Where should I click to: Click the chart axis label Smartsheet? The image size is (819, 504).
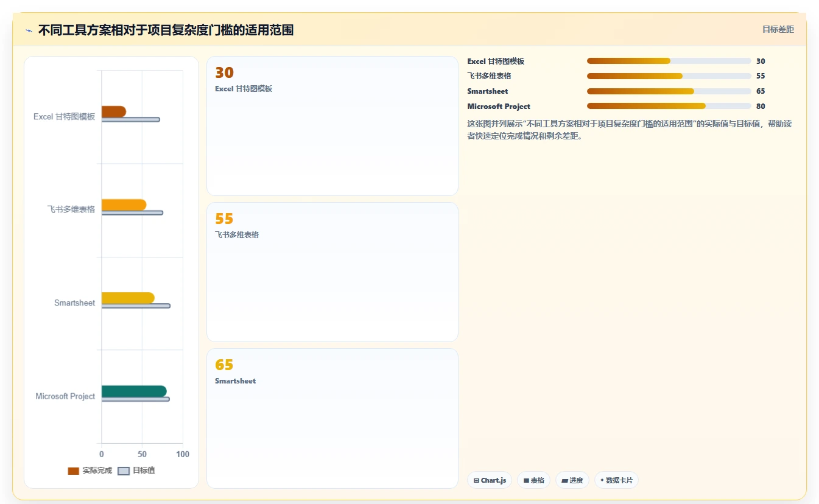(74, 303)
